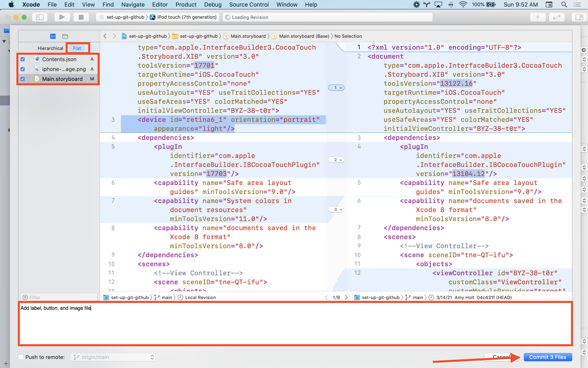
Task: Click the Contents.json file icon
Action: 37,59
